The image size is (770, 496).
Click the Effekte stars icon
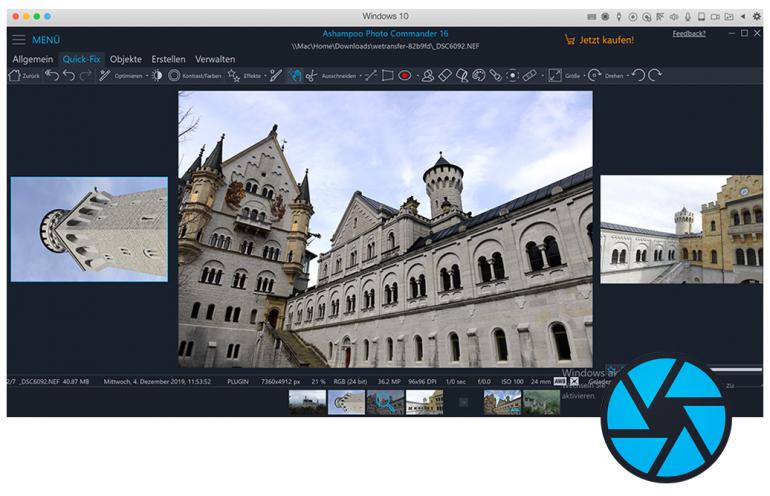click(x=234, y=76)
